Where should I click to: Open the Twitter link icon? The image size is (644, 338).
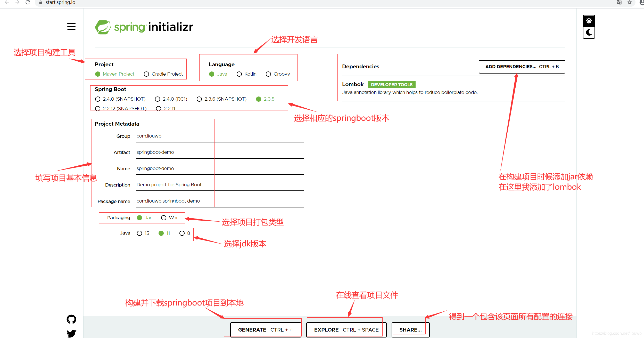click(x=71, y=333)
